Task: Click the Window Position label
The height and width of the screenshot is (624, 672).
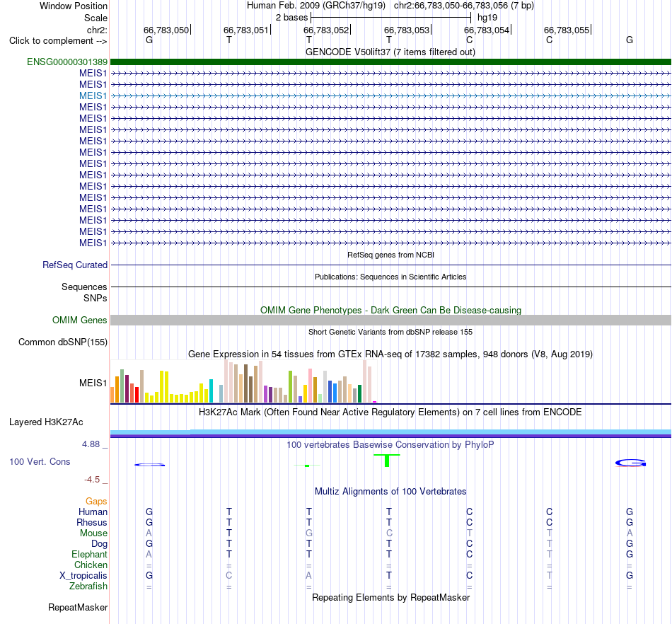Action: coord(74,6)
